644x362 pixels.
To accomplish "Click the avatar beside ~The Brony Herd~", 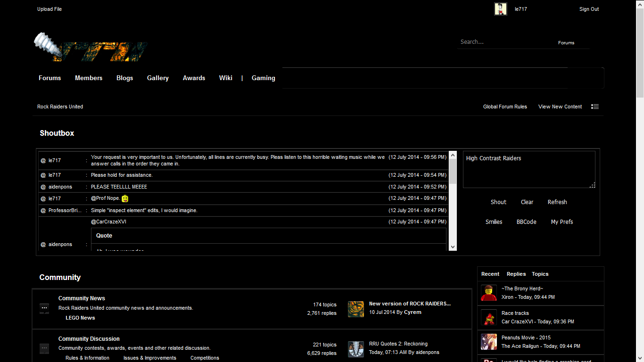I will point(489,293).
